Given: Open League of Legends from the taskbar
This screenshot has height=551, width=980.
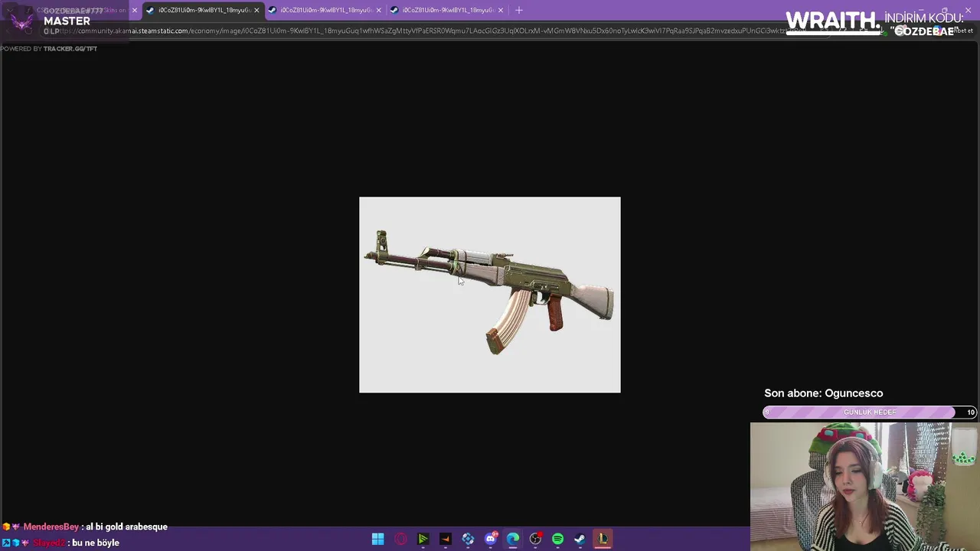Looking at the screenshot, I should point(603,539).
